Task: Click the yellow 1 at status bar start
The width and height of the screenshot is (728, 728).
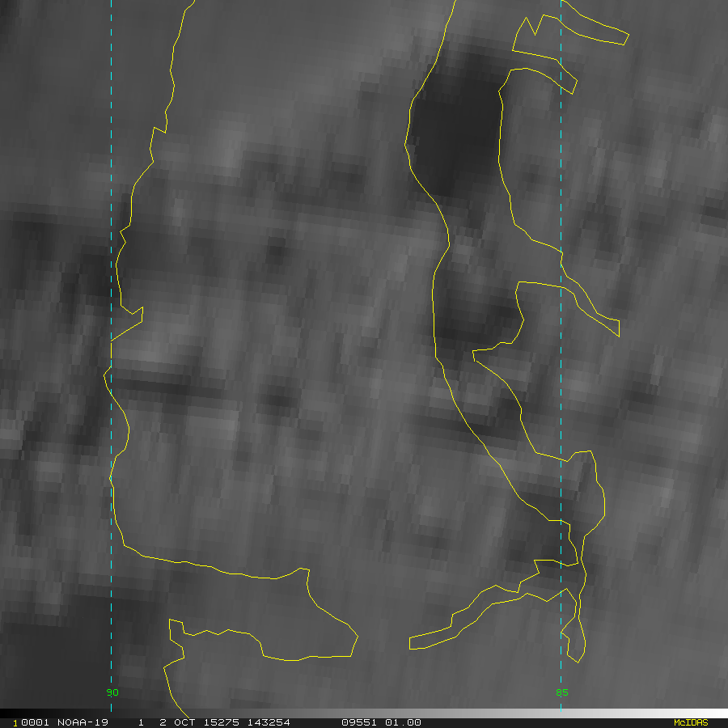Action: click(15, 722)
